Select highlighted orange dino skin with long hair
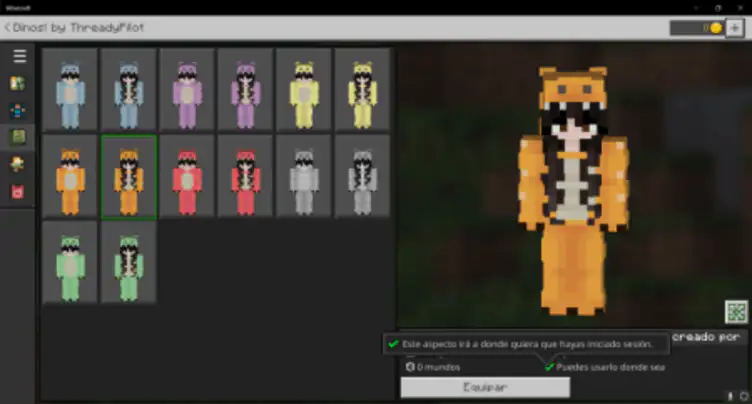Screen dimensions: 752x404 (129, 177)
